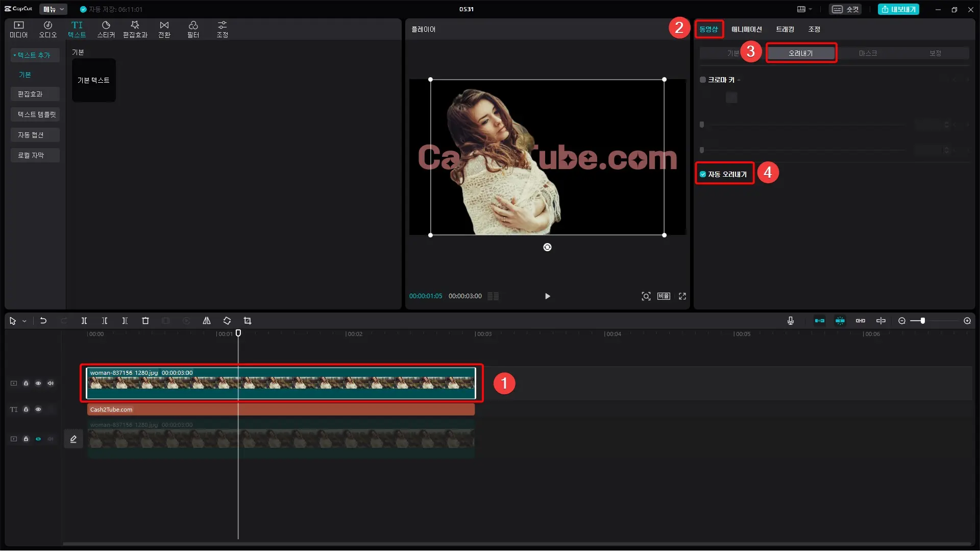980x551 pixels.
Task: Switch to the 조정 tab in right panel
Action: pos(814,29)
